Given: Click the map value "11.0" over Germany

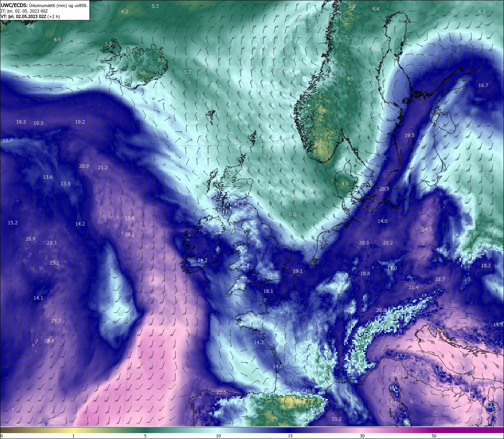Looking at the screenshot, I should (x=392, y=269).
